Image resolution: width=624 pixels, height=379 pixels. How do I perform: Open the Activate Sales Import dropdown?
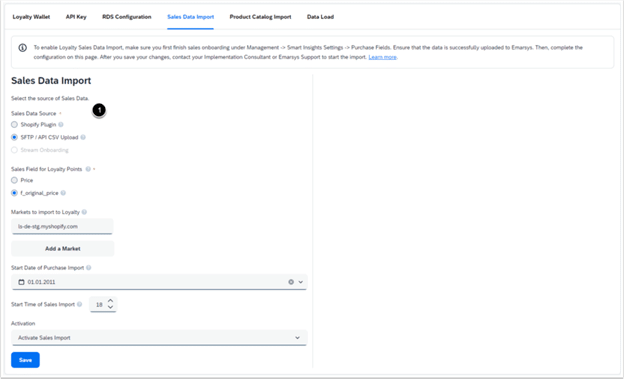click(x=159, y=338)
